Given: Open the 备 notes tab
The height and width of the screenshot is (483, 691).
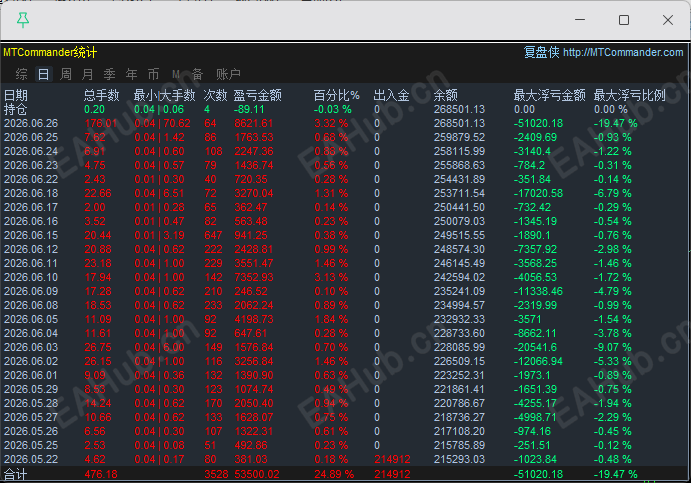Looking at the screenshot, I should click(197, 74).
